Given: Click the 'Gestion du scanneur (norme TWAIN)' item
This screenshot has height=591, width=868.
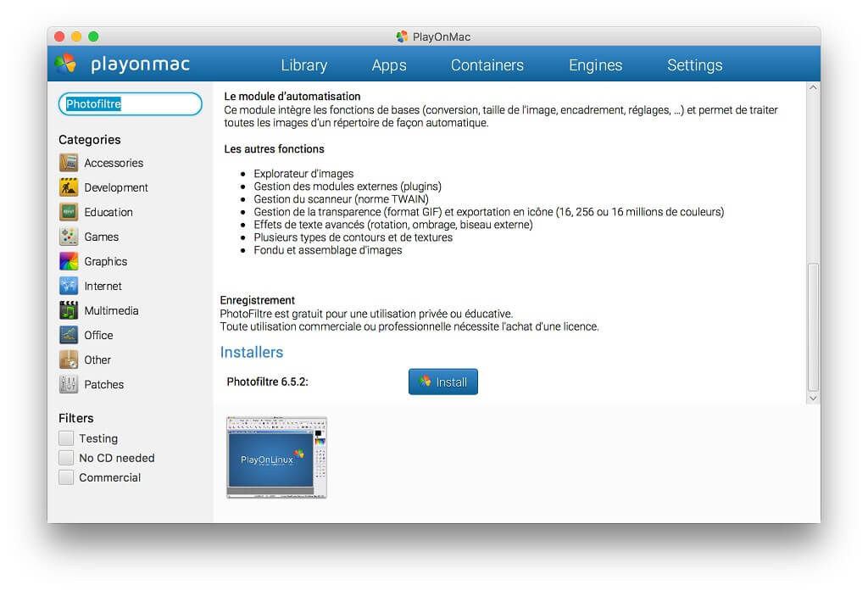Looking at the screenshot, I should [x=341, y=199].
